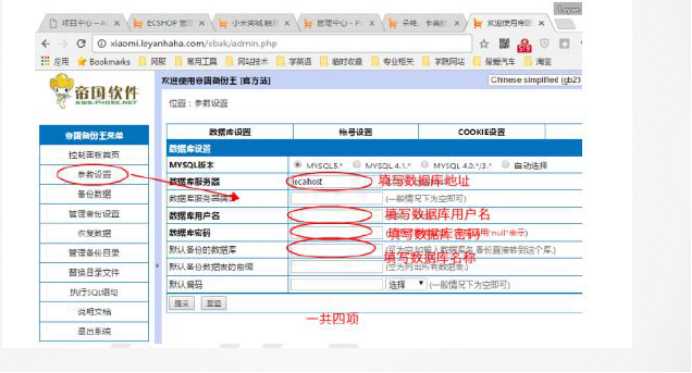Click the 默认备份的数据库 input field
The image size is (692, 373).
[336, 249]
